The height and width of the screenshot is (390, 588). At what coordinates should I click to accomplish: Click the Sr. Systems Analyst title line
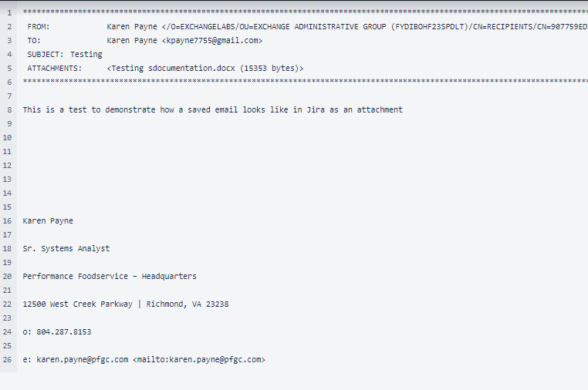(x=66, y=248)
